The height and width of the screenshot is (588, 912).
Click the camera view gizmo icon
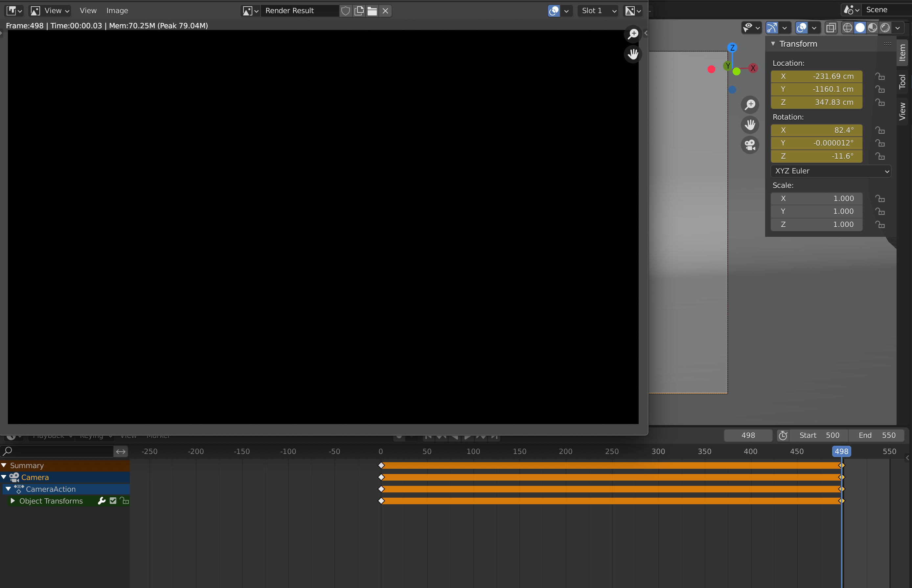[749, 145]
